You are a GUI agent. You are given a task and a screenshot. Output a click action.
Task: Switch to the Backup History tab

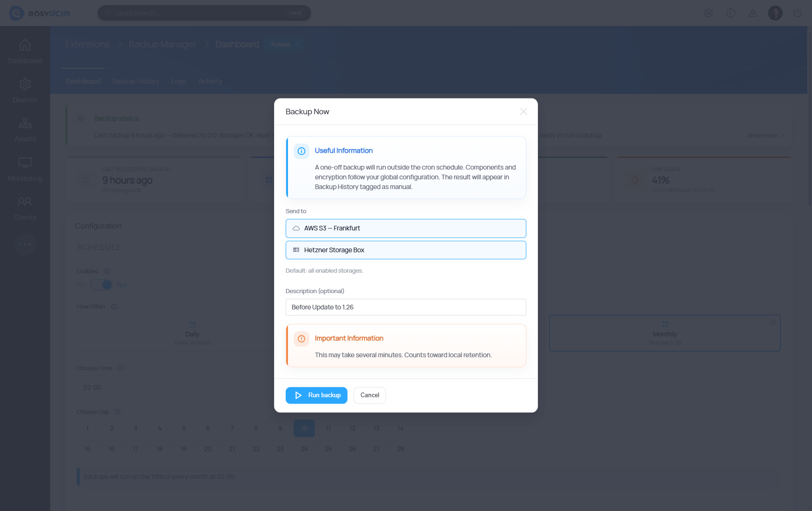click(136, 81)
